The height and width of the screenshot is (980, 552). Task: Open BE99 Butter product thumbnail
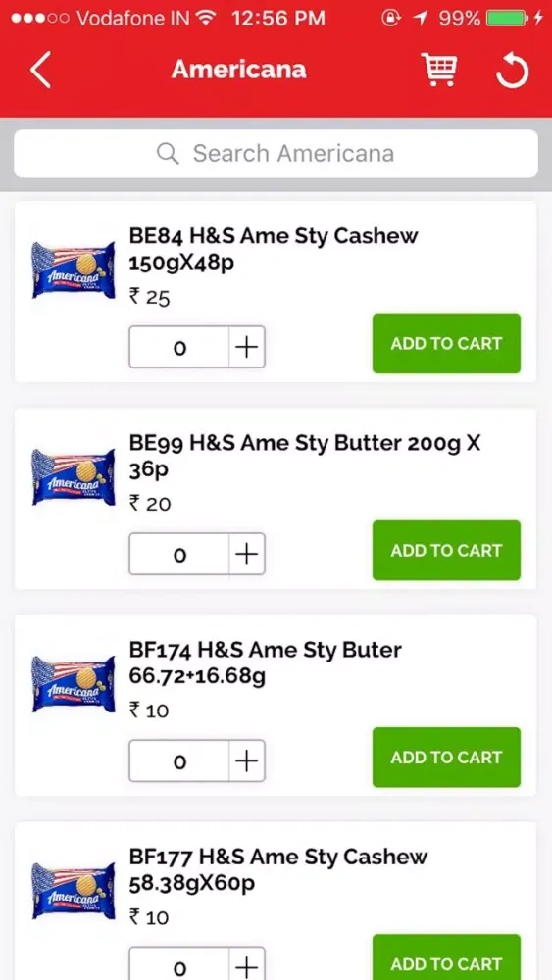point(74,477)
